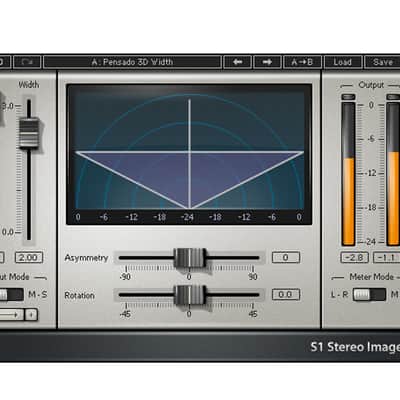Click the -24 center label on the vectorscope
This screenshot has height=400, width=400.
tap(187, 217)
